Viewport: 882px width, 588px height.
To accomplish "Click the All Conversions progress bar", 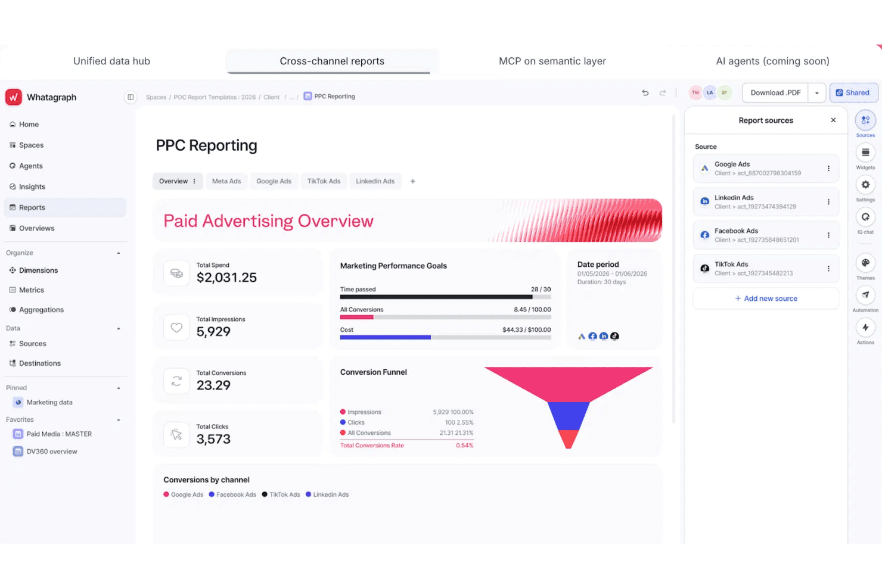I will 445,317.
